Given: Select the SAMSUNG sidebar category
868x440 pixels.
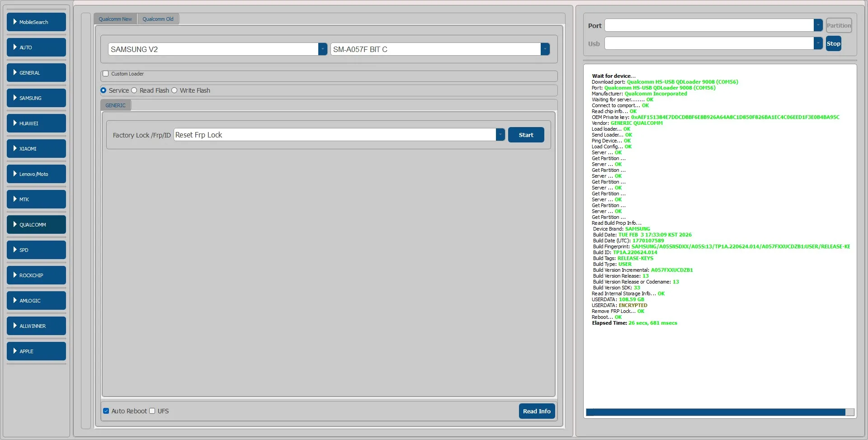Looking at the screenshot, I should click(x=36, y=98).
